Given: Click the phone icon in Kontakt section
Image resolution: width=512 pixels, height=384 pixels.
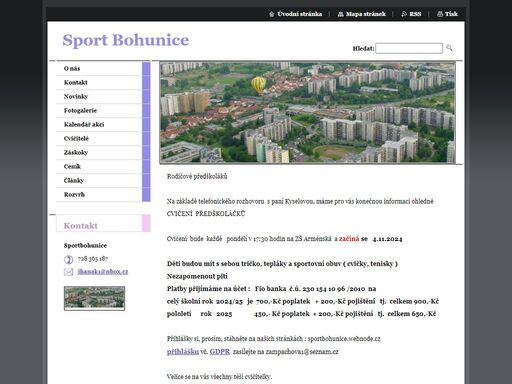Looking at the screenshot, I should click(x=68, y=259).
